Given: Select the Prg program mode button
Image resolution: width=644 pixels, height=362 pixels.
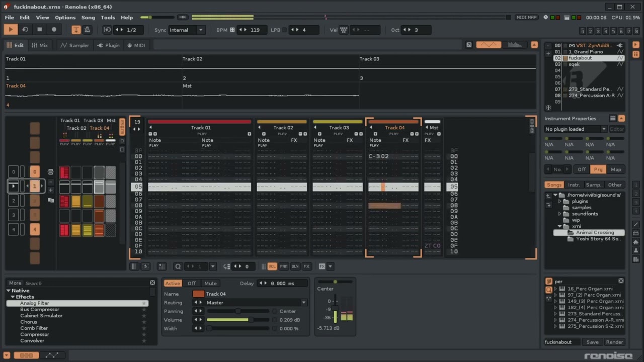Looking at the screenshot, I should pos(598,169).
